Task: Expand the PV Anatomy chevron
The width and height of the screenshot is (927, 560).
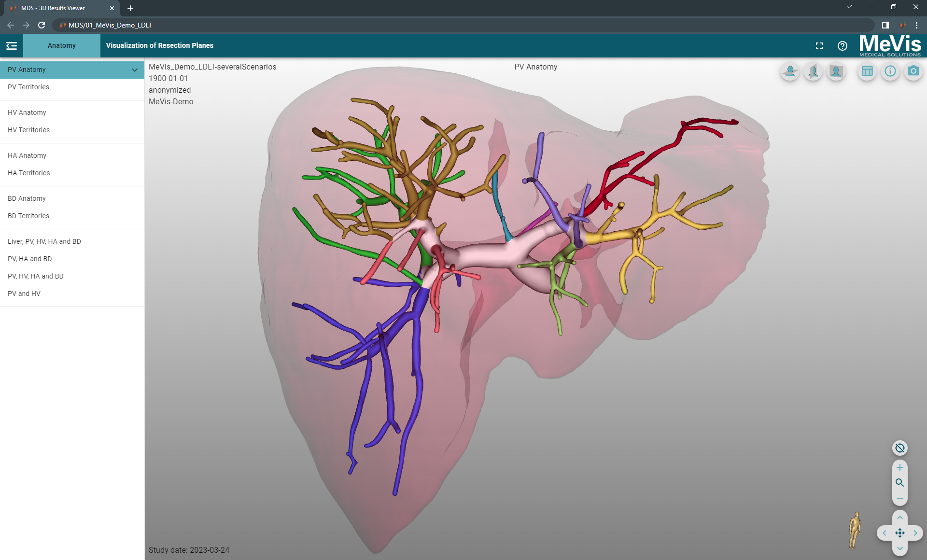Action: tap(135, 70)
